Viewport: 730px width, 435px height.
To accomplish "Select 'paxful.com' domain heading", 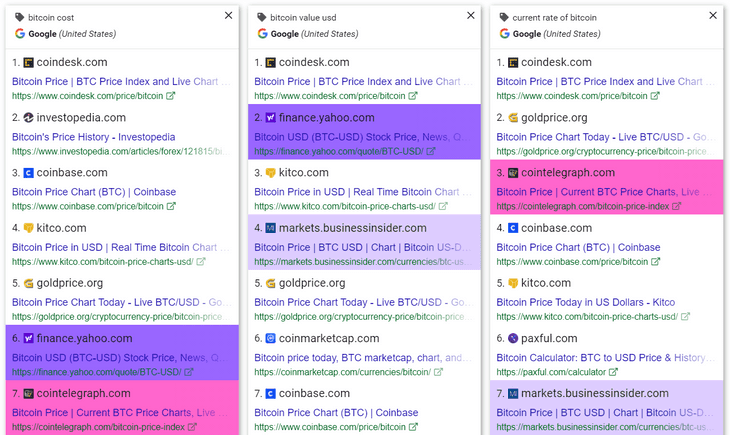I will [x=549, y=338].
